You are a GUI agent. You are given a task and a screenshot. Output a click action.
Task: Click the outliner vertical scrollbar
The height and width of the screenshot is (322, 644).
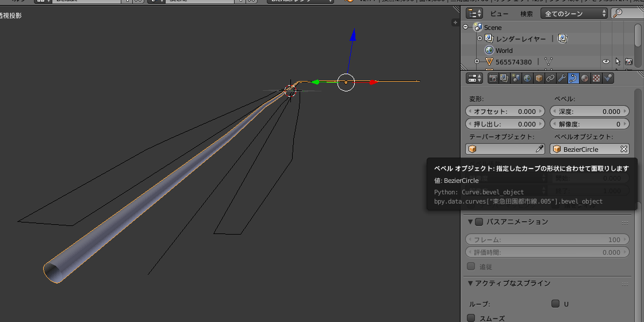[x=638, y=35]
